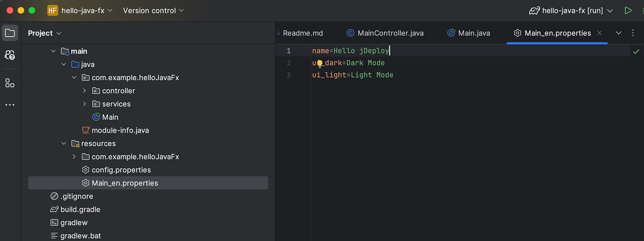Switch to the MainController.java tab
Viewport: 644px width, 241px height.
(x=385, y=33)
